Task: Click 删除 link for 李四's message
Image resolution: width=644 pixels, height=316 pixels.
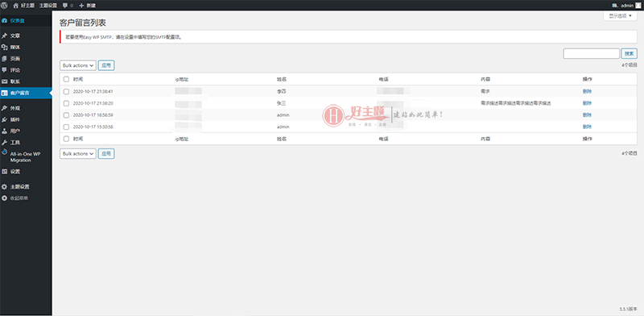Action: click(587, 91)
